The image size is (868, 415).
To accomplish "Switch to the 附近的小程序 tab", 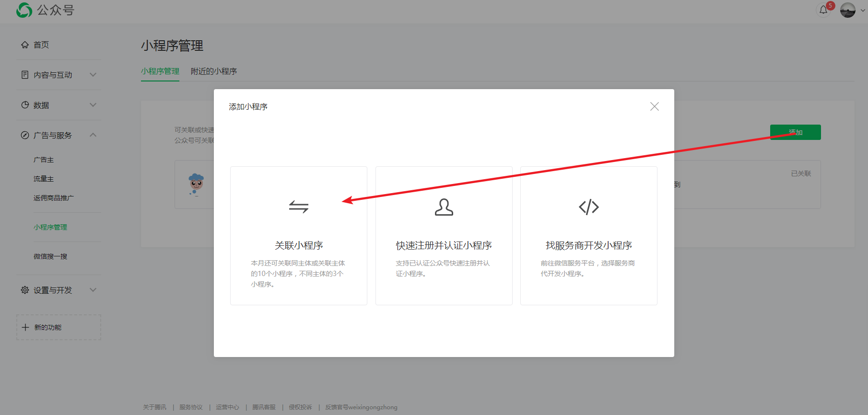I will (x=213, y=71).
